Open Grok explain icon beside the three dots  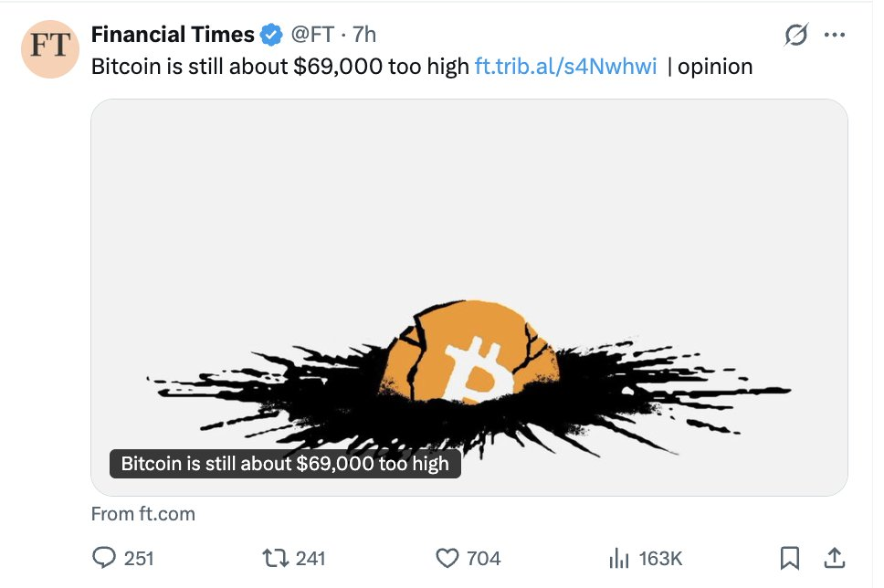pyautogui.click(x=796, y=35)
